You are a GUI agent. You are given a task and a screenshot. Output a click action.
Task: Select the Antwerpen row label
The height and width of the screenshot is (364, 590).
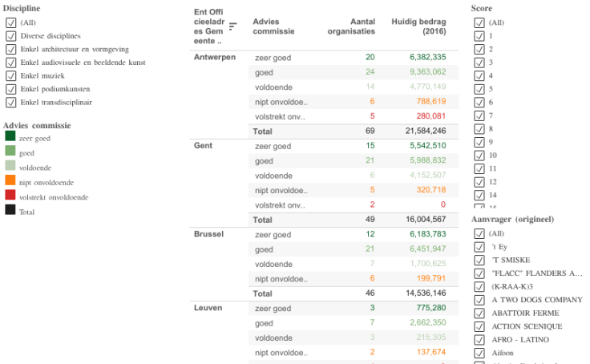(215, 57)
